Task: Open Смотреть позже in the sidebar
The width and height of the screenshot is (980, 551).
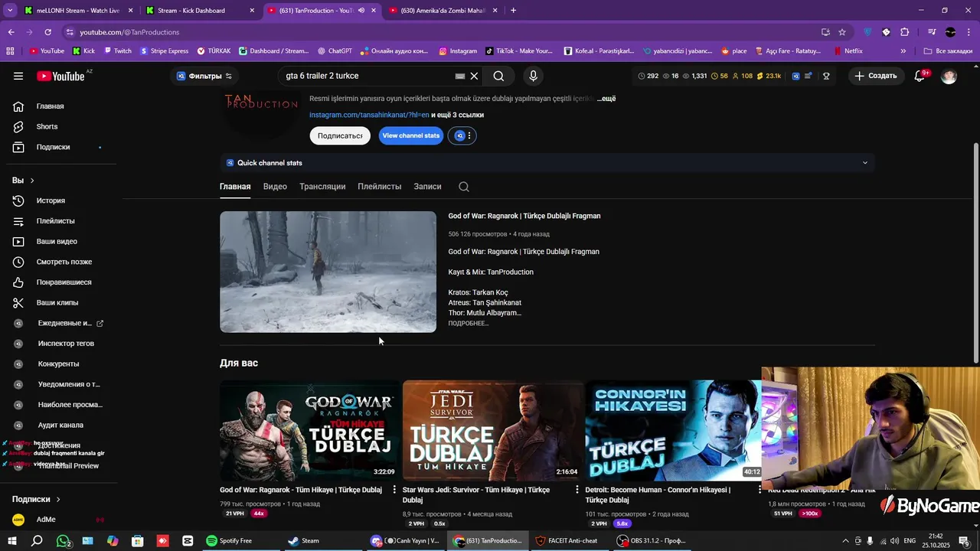Action: pos(64,262)
